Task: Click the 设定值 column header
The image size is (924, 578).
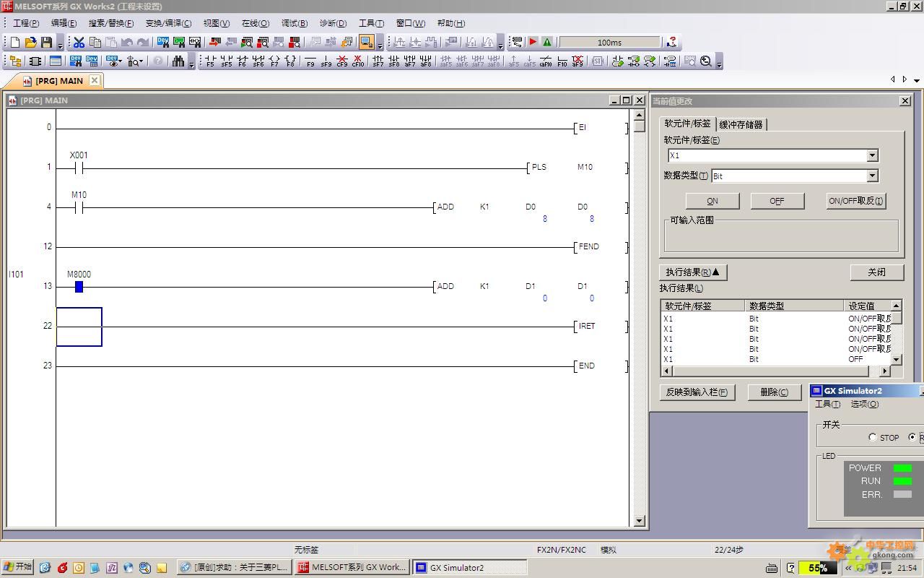Action: 868,306
